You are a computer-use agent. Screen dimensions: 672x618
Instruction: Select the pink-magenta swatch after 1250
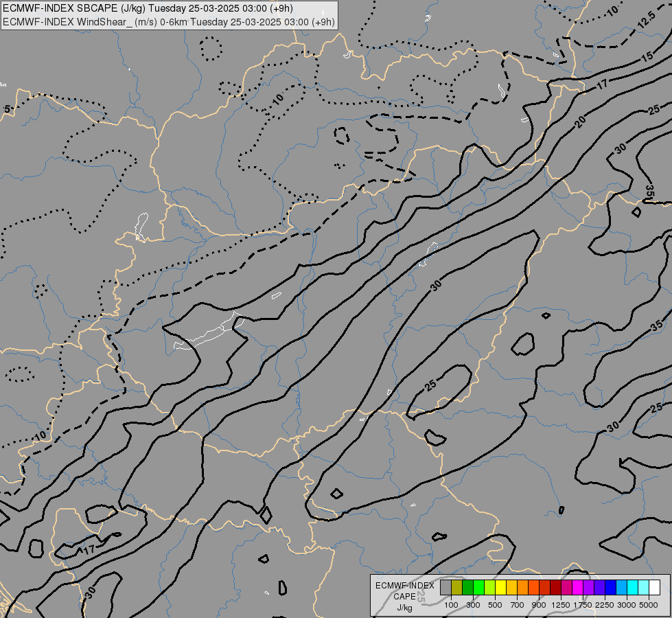click(x=566, y=588)
